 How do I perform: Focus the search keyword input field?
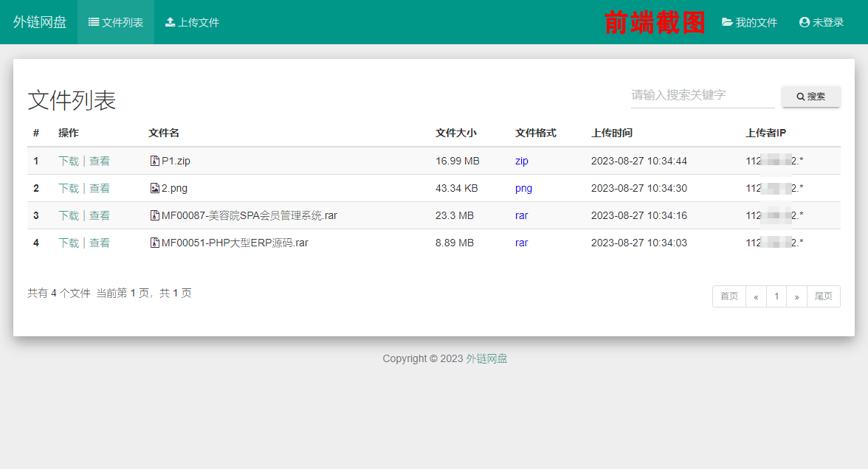[x=702, y=95]
